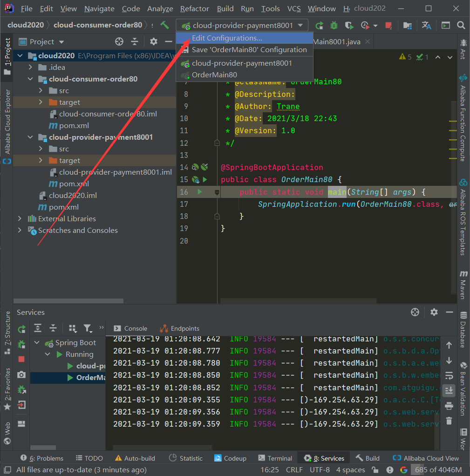The width and height of the screenshot is (470, 476).
Task: Open the Navigate menu
Action: (x=99, y=8)
